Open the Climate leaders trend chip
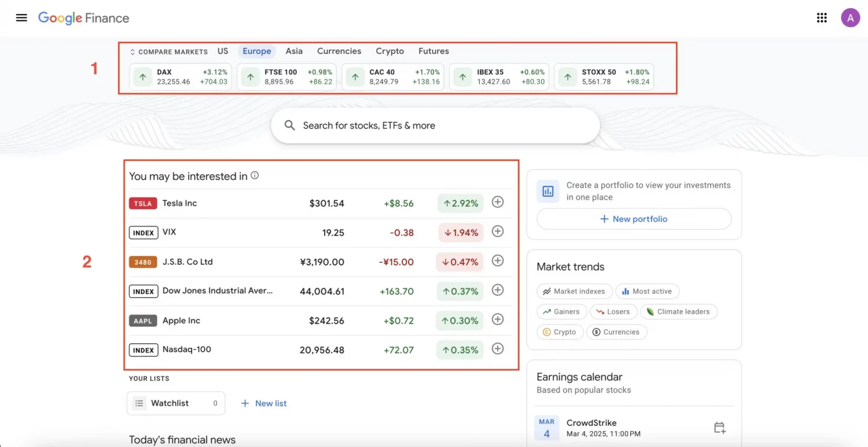Screen dimensions: 868x447 [679, 312]
